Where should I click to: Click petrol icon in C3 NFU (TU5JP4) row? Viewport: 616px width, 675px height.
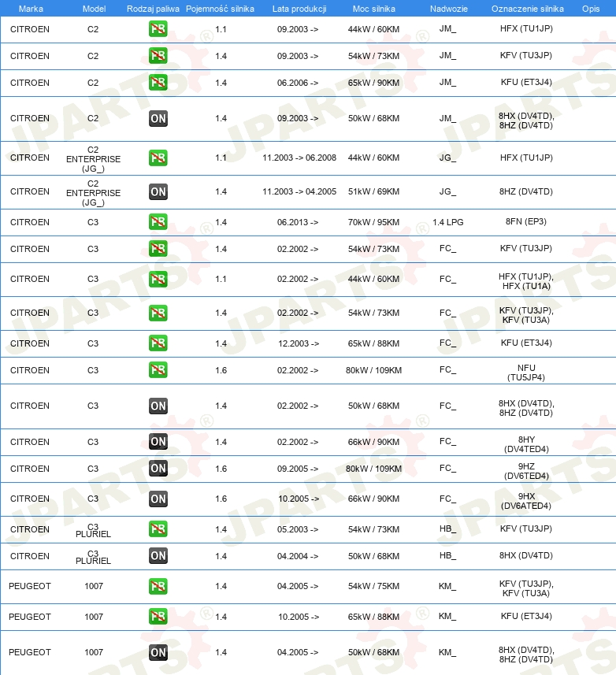pyautogui.click(x=158, y=370)
